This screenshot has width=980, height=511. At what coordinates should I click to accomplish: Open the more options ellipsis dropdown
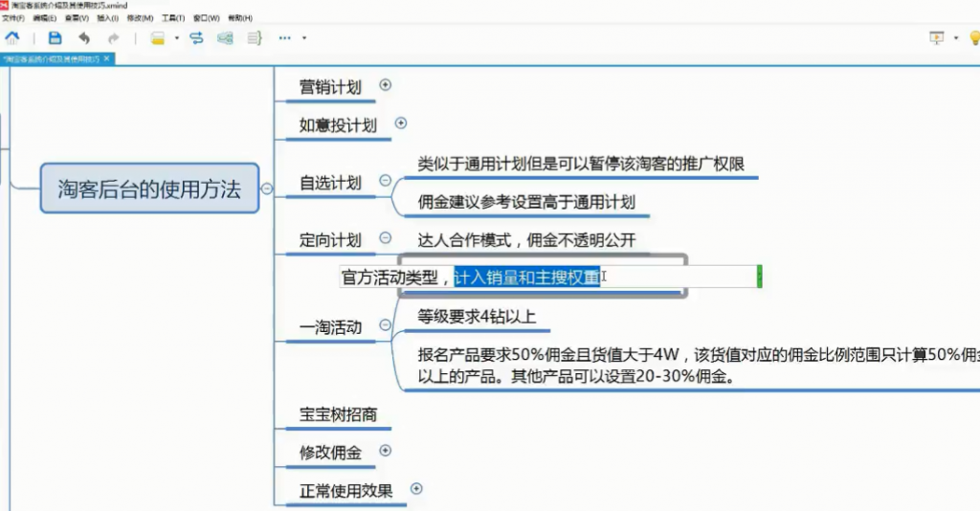point(304,38)
